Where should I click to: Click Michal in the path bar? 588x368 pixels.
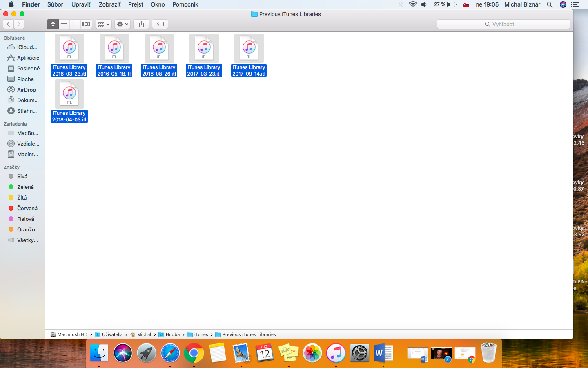coord(140,334)
